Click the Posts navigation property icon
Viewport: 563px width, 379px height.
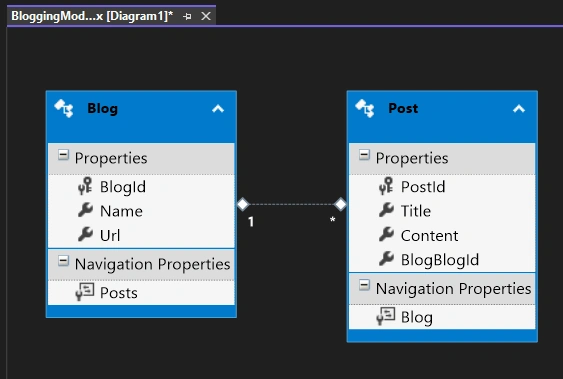(85, 291)
